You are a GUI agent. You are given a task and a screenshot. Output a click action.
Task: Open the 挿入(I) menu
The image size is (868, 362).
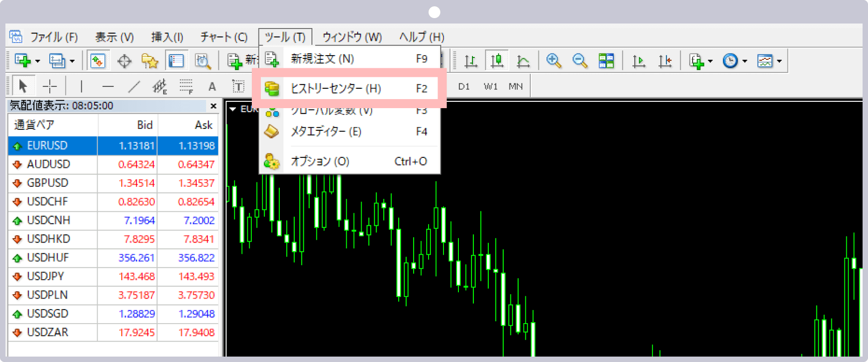click(167, 37)
